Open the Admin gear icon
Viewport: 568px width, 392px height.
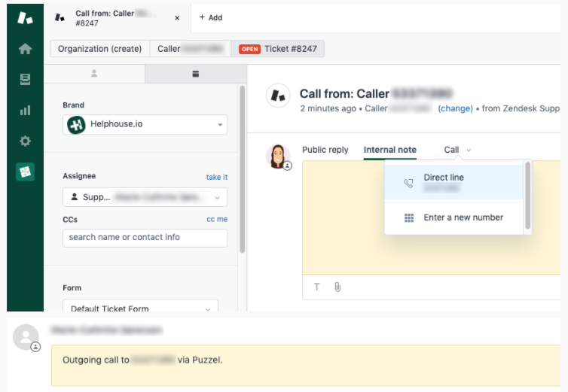tap(25, 141)
